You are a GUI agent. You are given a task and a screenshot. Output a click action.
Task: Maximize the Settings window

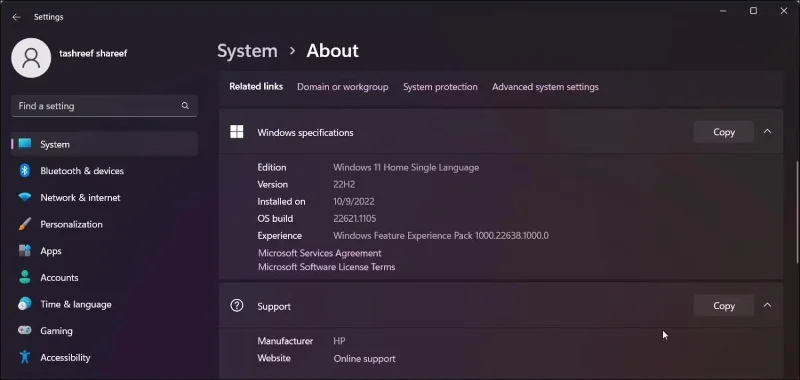point(753,11)
